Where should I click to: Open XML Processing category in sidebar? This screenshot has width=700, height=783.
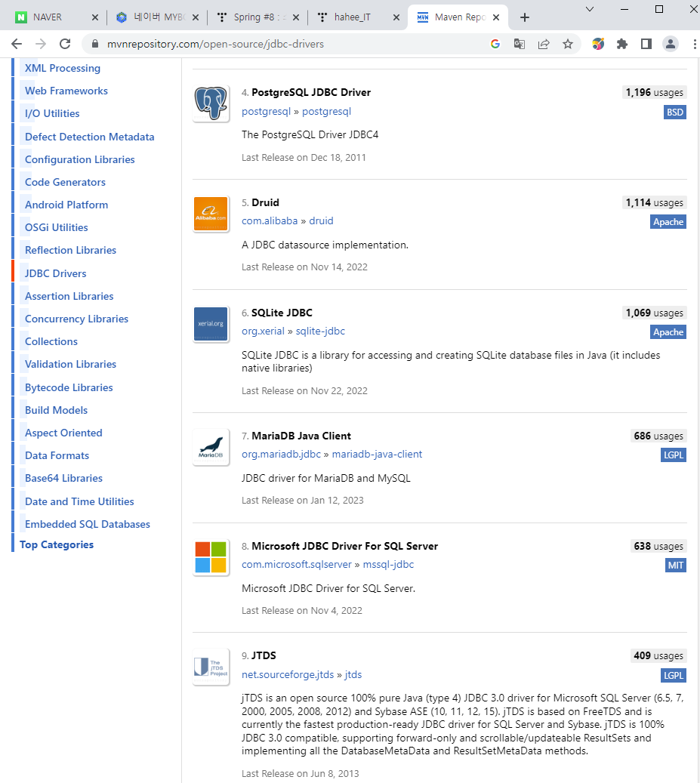point(63,68)
